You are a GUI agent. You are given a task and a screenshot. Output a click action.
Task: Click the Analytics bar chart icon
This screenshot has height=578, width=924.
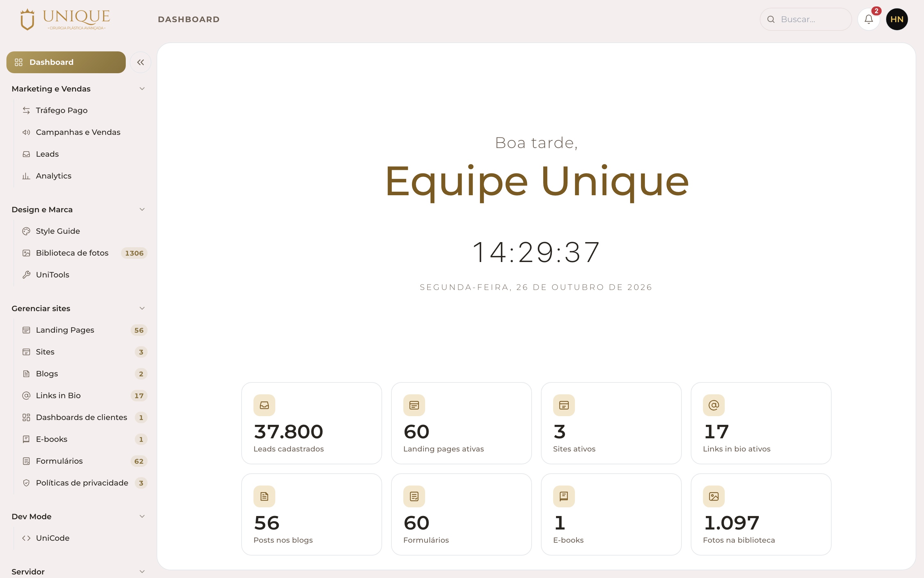[x=26, y=176]
